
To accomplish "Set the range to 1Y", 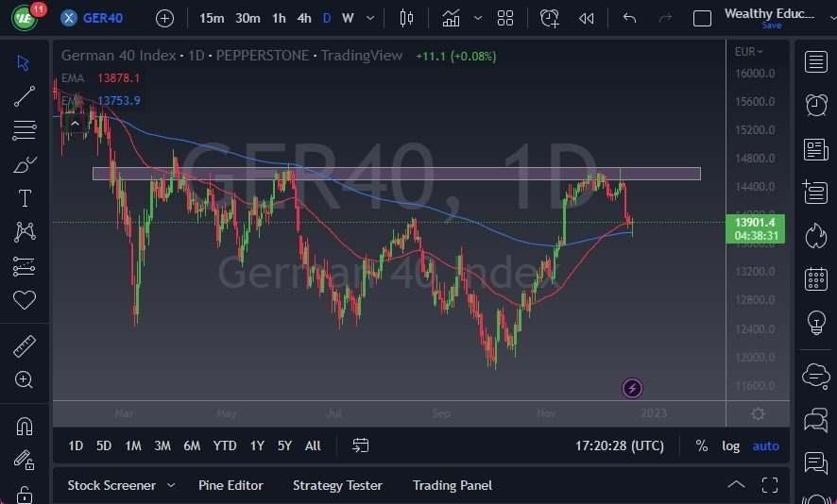I will coord(257,445).
